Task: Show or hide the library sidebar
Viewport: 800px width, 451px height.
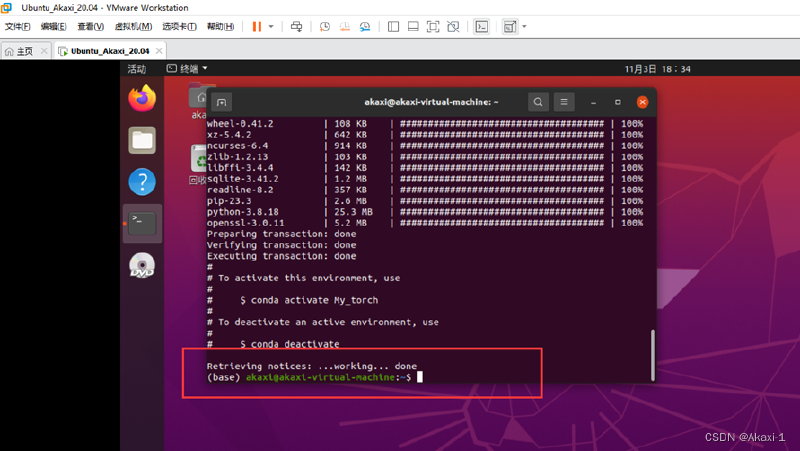Action: click(x=393, y=27)
